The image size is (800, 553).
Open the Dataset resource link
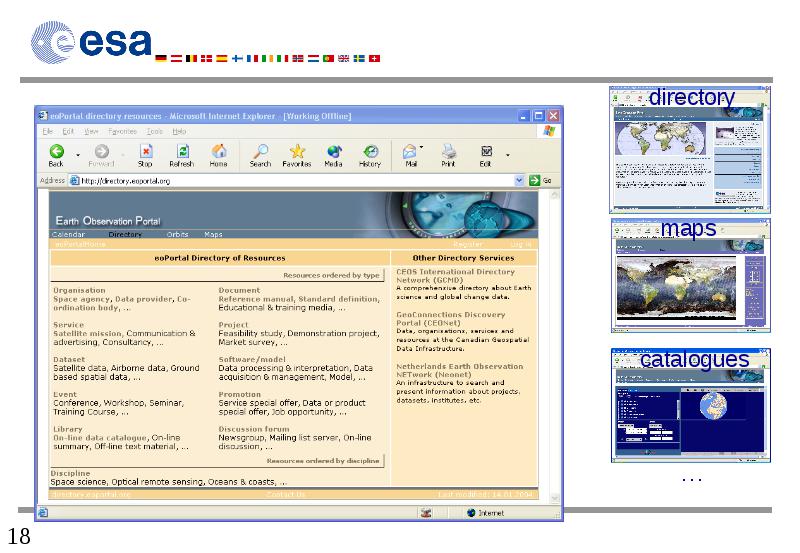point(69,360)
